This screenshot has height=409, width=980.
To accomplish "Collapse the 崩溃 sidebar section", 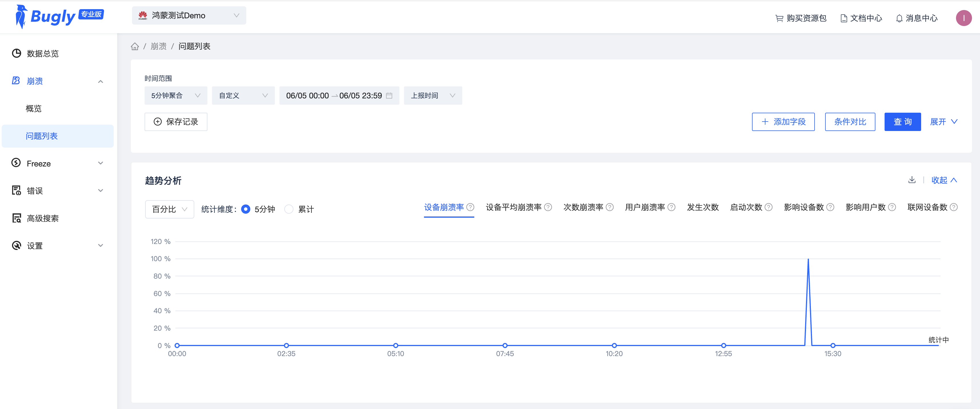I will tap(101, 81).
